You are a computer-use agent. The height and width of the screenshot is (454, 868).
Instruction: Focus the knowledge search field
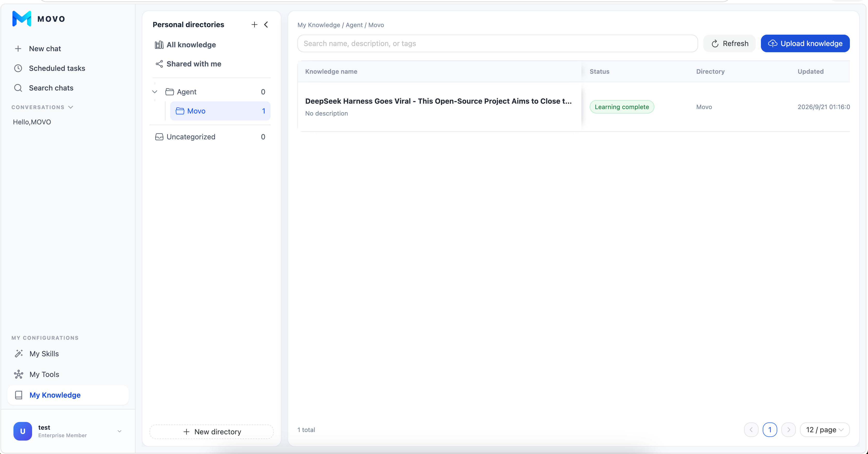[x=497, y=43]
